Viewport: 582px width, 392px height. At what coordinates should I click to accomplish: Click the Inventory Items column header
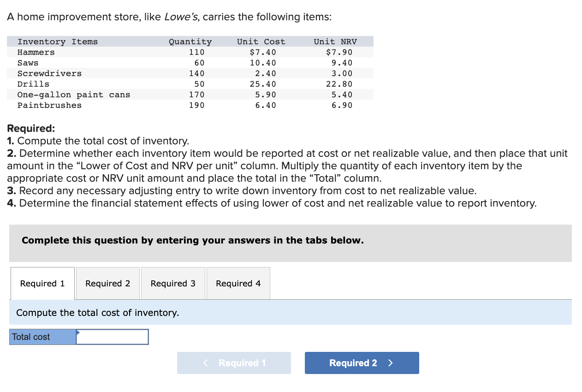58,42
